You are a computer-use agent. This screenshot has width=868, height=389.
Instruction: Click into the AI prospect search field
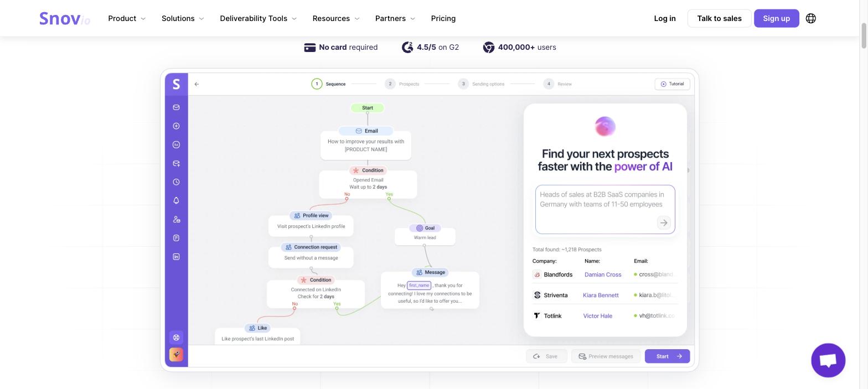click(x=605, y=210)
